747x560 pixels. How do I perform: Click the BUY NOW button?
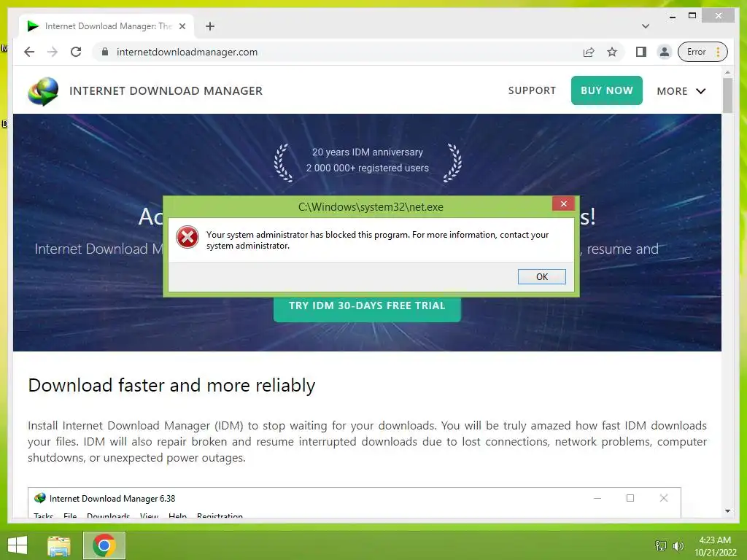click(606, 90)
